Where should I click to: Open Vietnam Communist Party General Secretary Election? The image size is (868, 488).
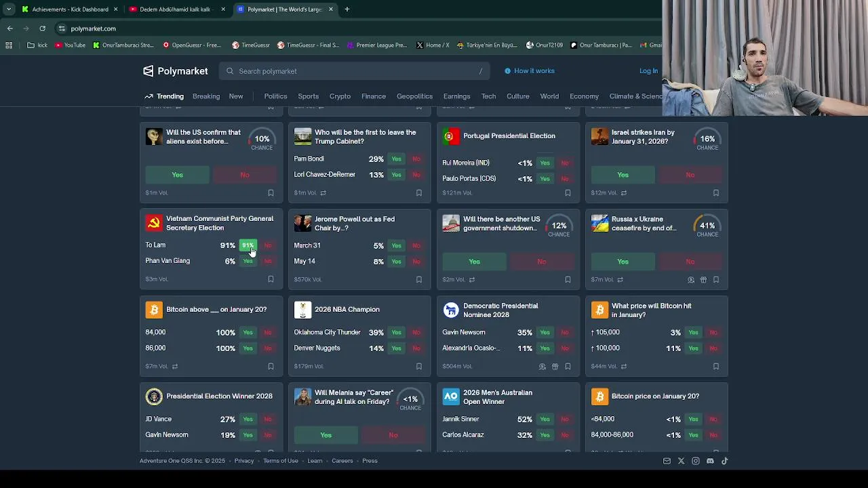220,223
